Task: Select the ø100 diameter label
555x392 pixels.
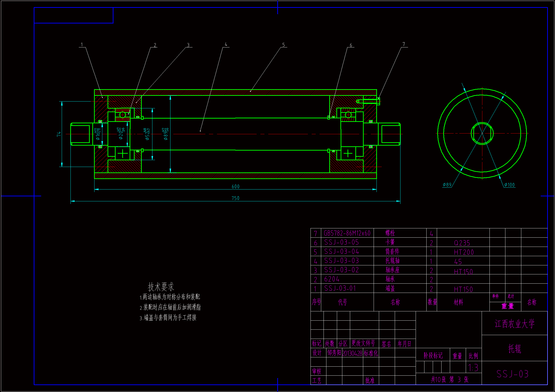Action: (x=509, y=185)
